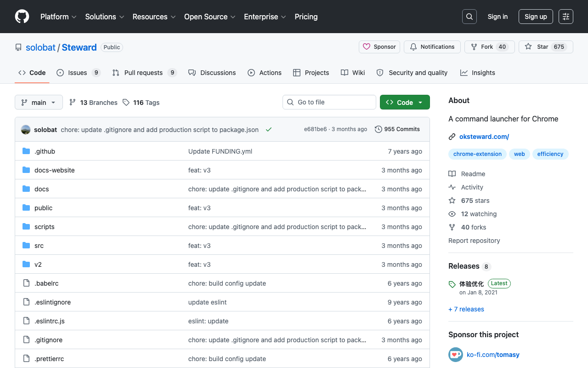The height and width of the screenshot is (368, 588).
Task: Expand the green Code dropdown
Action: click(405, 102)
